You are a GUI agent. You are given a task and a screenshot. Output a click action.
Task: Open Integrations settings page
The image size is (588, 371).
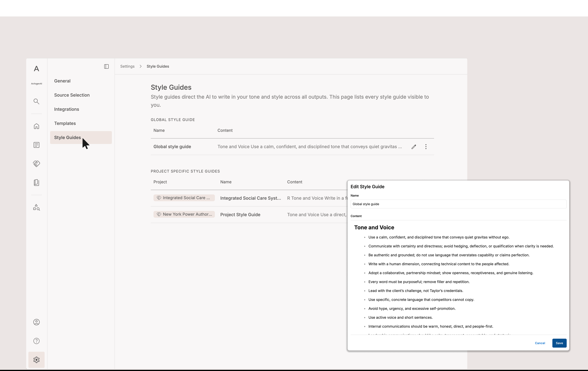coord(66,109)
